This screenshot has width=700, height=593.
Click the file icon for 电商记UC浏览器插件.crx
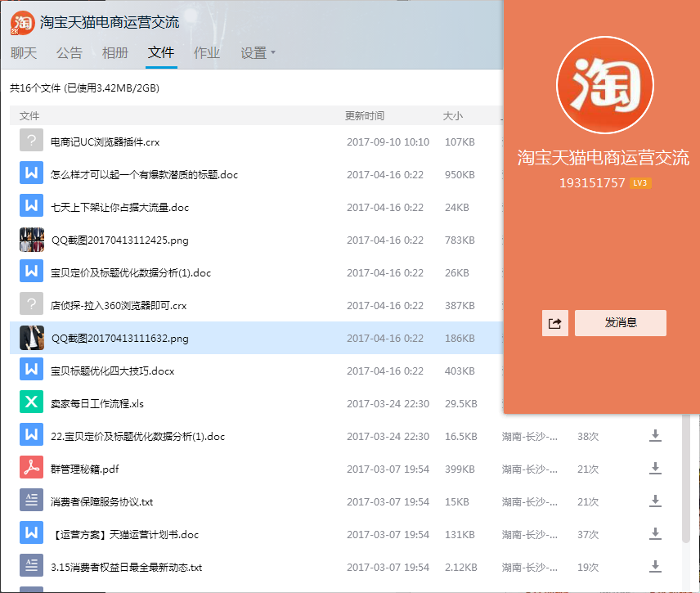coord(31,140)
